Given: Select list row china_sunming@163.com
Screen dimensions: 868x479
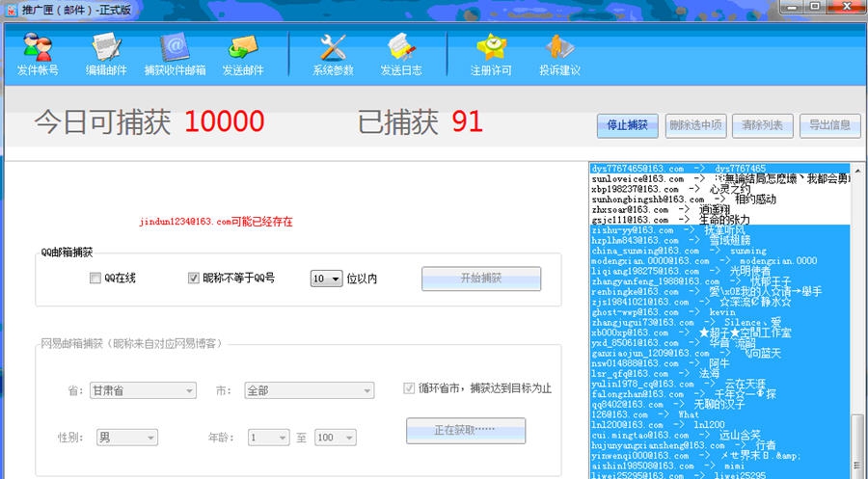Looking at the screenshot, I should tap(719, 251).
